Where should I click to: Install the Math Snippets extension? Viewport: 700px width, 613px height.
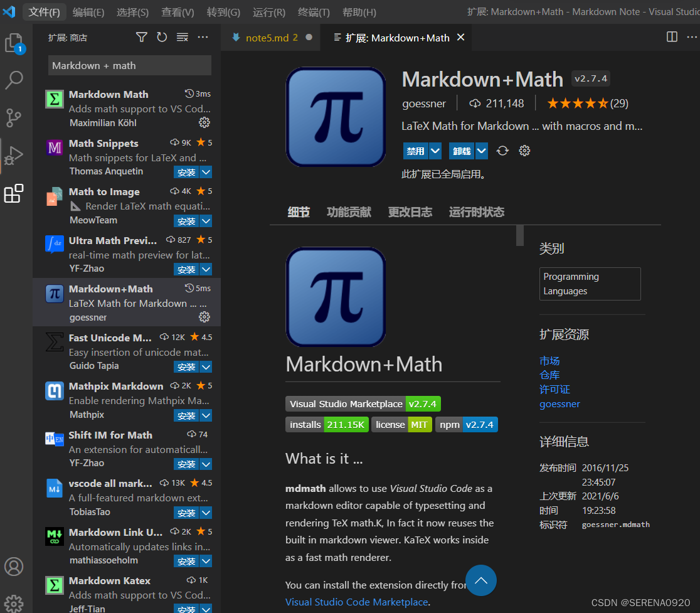click(186, 173)
